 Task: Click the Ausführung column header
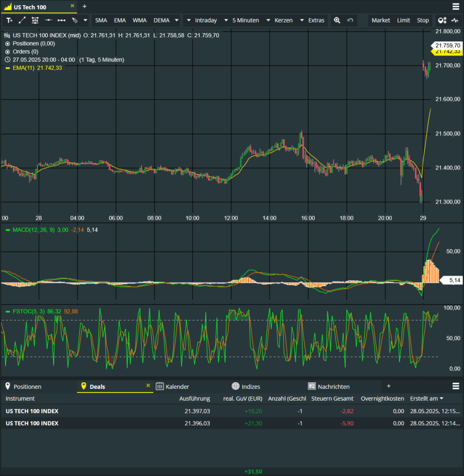tap(195, 399)
